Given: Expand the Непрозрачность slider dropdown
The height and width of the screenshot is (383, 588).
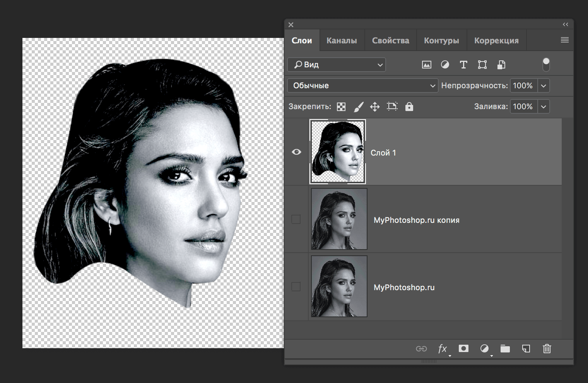Looking at the screenshot, I should coord(544,85).
